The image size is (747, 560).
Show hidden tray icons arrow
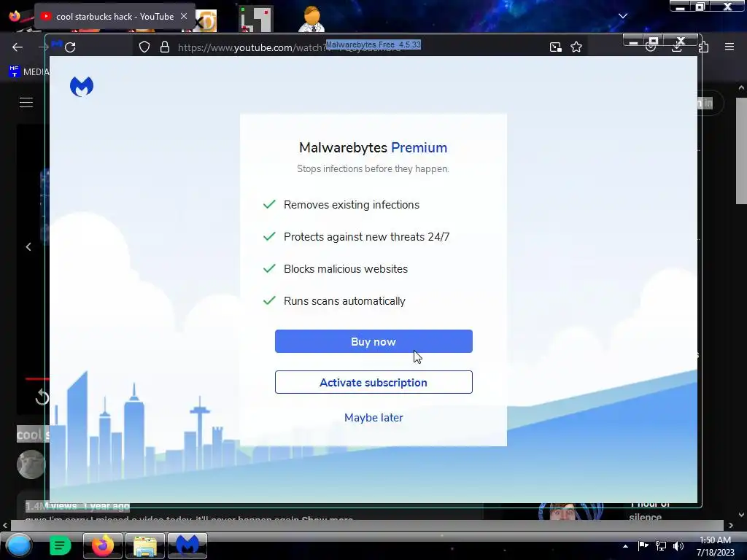[625, 546]
